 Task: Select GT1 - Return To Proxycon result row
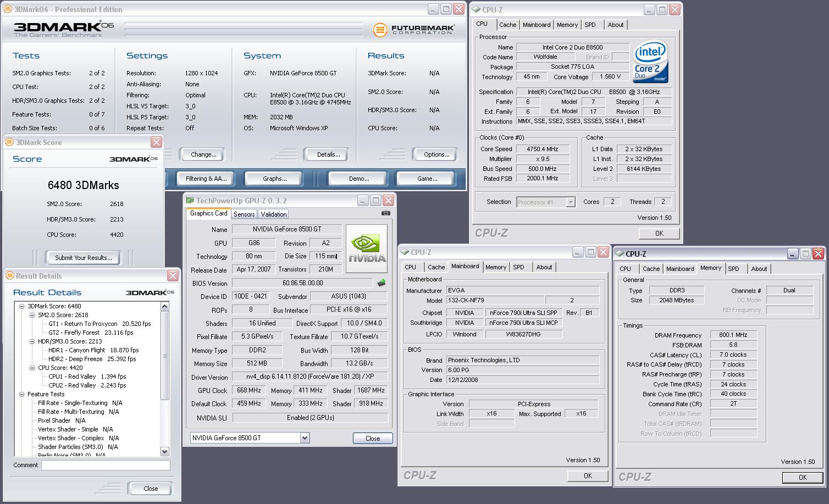(x=99, y=324)
